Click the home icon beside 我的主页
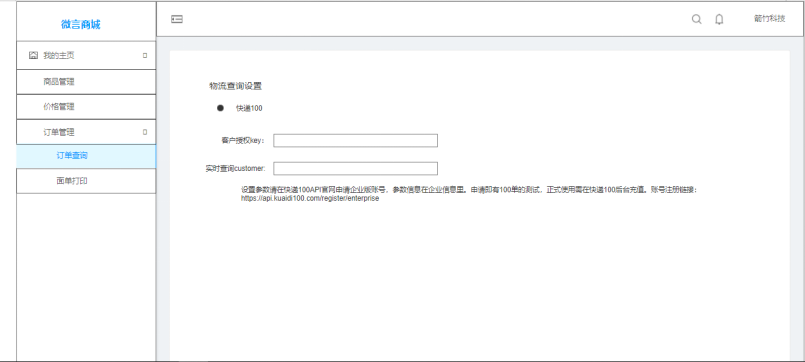The width and height of the screenshot is (805, 362). pyautogui.click(x=33, y=55)
